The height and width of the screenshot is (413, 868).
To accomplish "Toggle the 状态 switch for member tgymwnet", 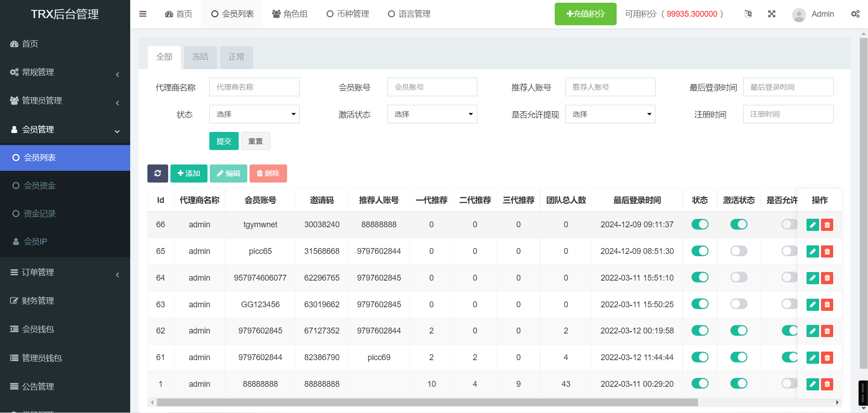I will pos(700,225).
